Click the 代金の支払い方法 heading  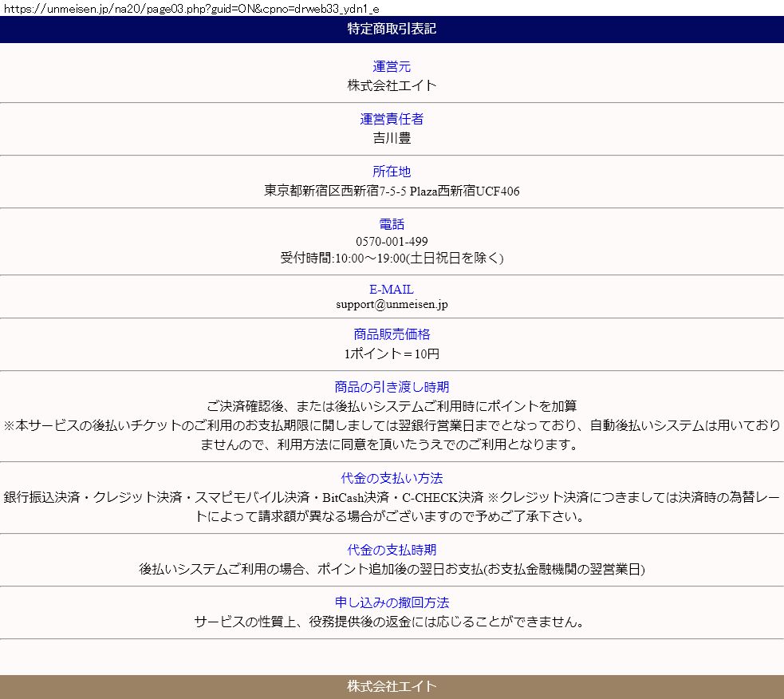pos(392,478)
